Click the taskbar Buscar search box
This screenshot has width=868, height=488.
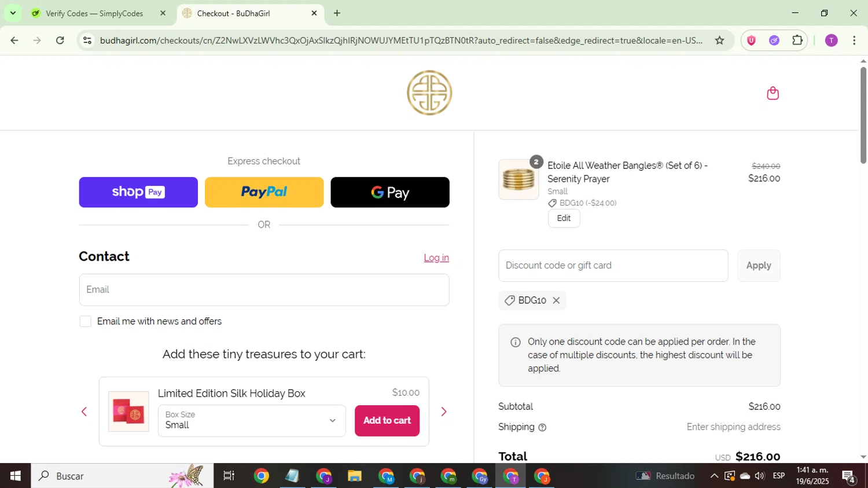coord(122,476)
